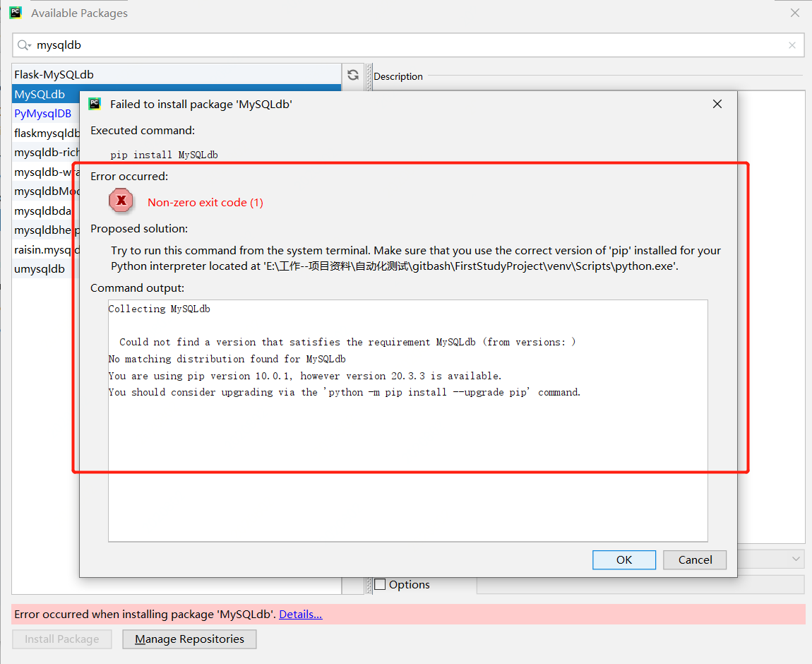Close the Failed to install package dialog
812x664 pixels.
point(717,104)
